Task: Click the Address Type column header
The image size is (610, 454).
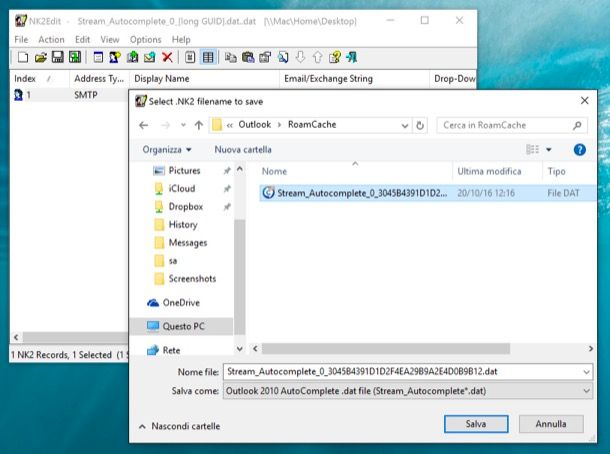Action: [x=99, y=79]
